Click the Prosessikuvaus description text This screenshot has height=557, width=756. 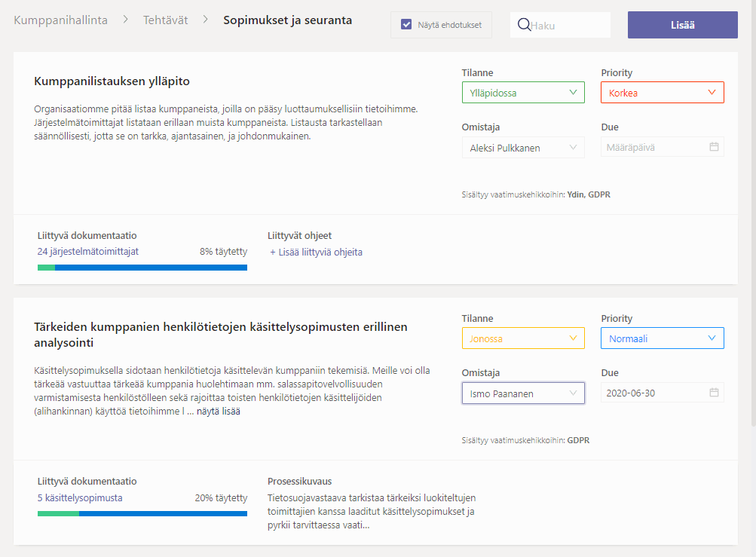coord(372,511)
